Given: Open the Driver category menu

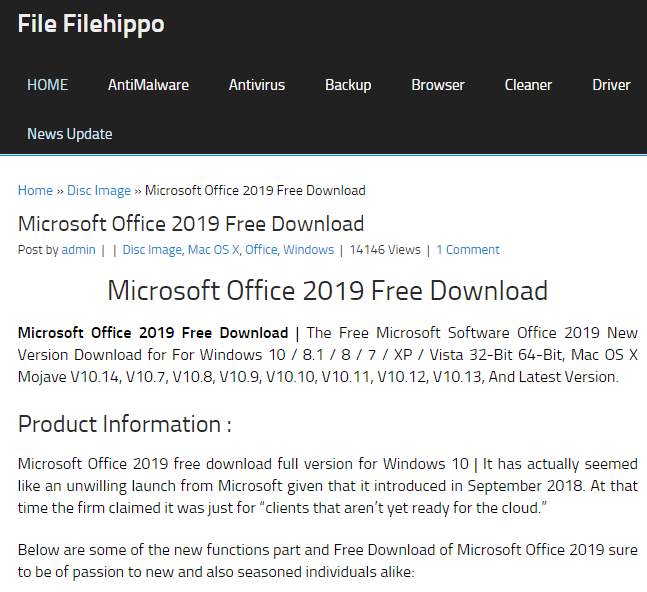Looking at the screenshot, I should (611, 85).
